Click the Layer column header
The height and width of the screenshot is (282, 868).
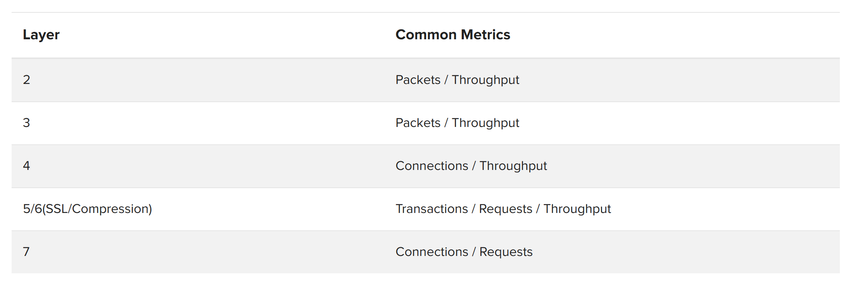[41, 35]
